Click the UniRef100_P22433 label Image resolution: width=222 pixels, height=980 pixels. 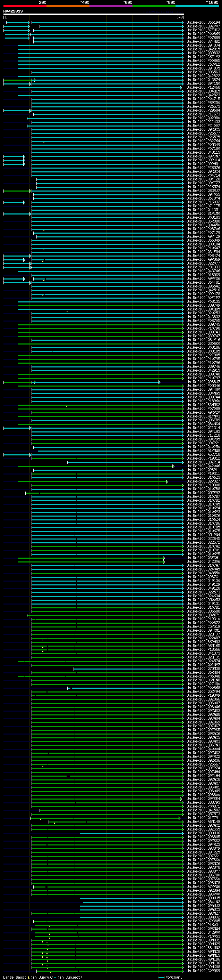click(x=203, y=122)
